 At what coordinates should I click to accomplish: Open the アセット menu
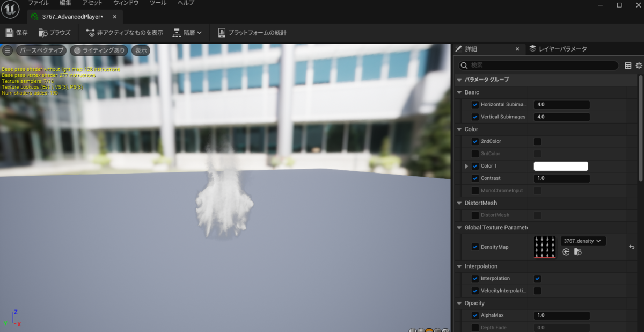92,3
